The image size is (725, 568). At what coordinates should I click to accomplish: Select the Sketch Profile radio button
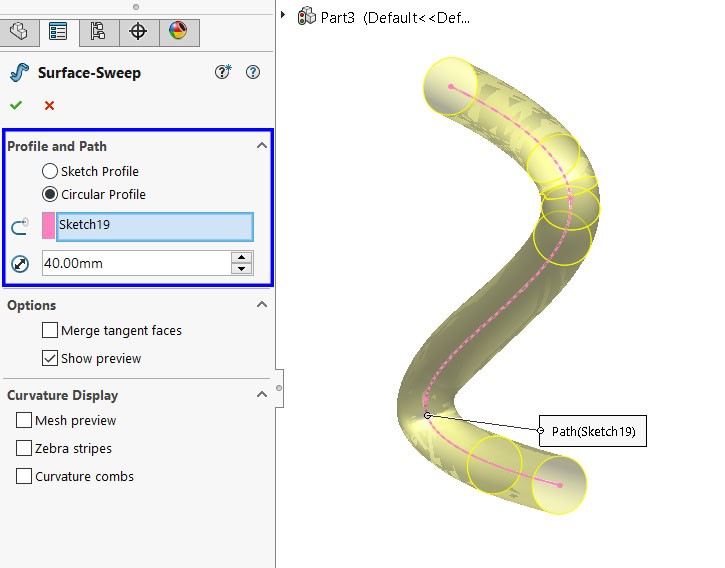coord(50,171)
